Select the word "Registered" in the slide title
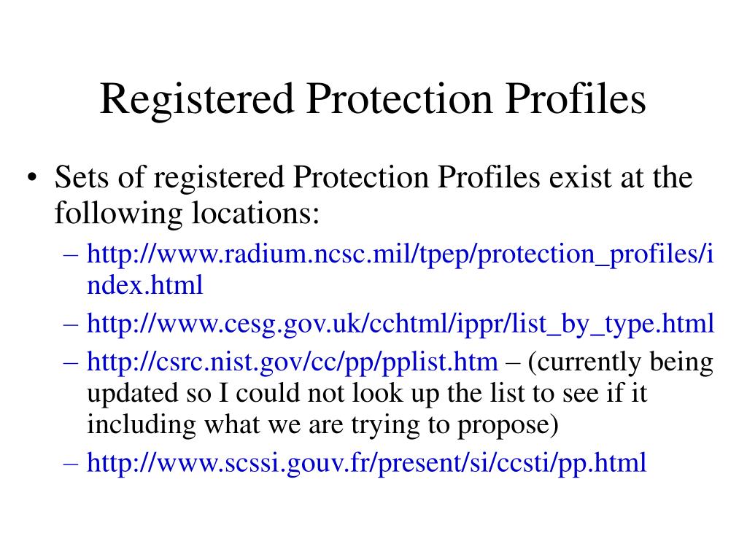 tap(197, 99)
